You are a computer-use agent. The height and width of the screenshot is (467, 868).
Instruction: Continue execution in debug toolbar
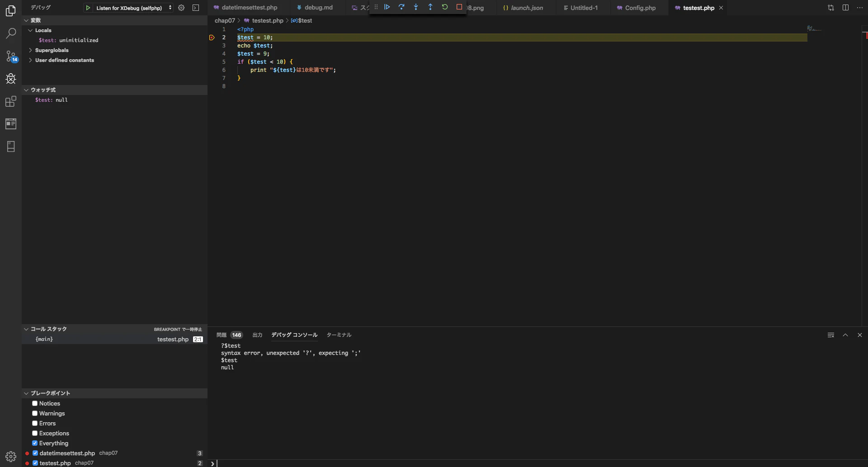[x=387, y=7]
